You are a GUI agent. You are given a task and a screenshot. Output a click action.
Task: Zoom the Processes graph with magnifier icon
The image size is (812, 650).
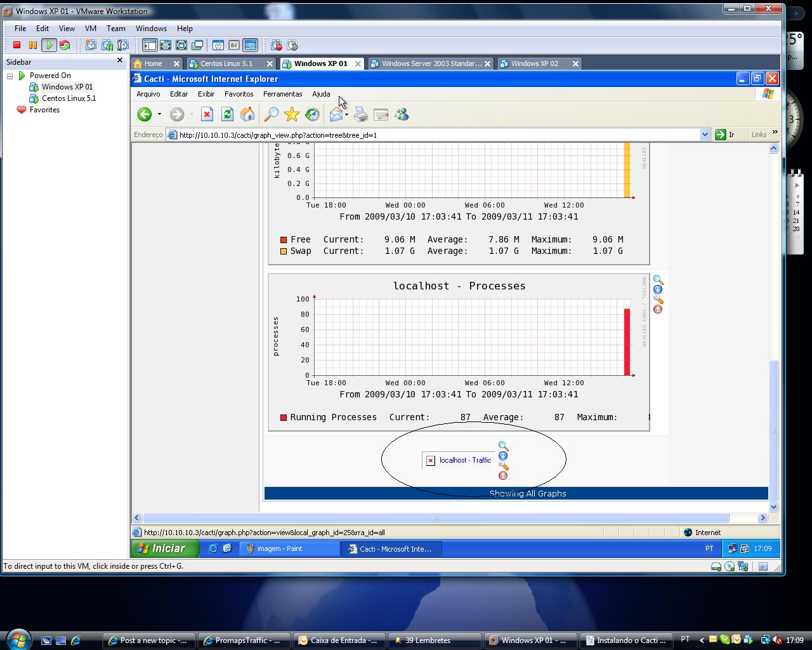[x=658, y=280]
